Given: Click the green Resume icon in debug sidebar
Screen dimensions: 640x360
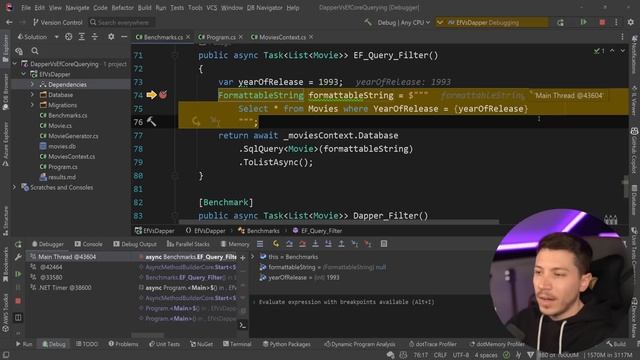Looking at the screenshot, I should (x=18, y=274).
